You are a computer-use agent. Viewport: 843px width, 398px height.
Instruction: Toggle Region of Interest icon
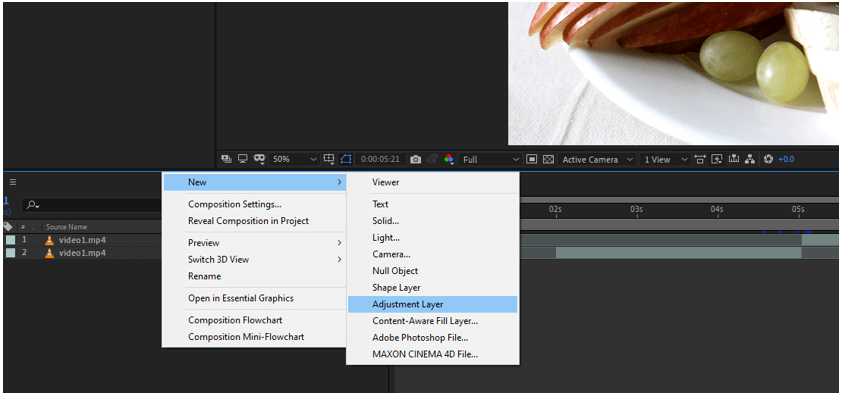(532, 159)
